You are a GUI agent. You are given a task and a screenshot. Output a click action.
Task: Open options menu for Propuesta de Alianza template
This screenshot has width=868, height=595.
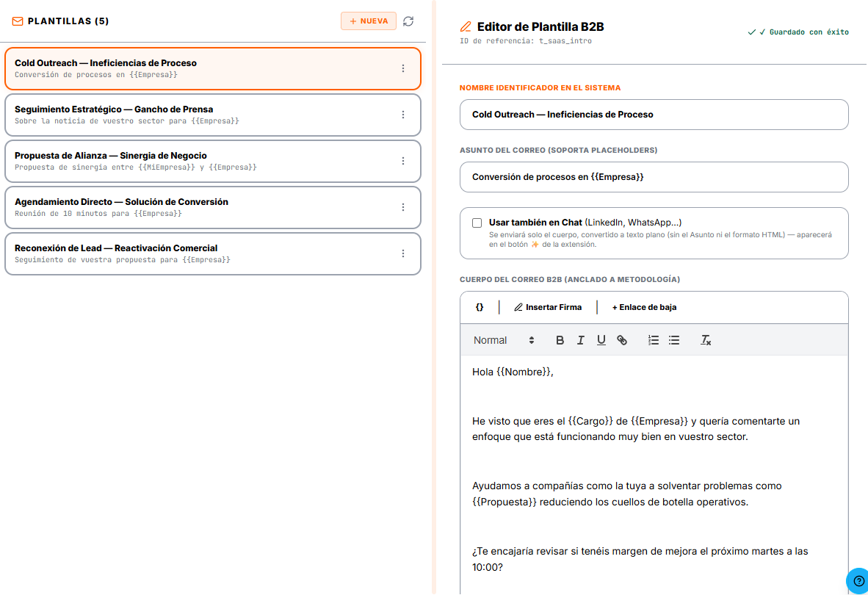[403, 161]
